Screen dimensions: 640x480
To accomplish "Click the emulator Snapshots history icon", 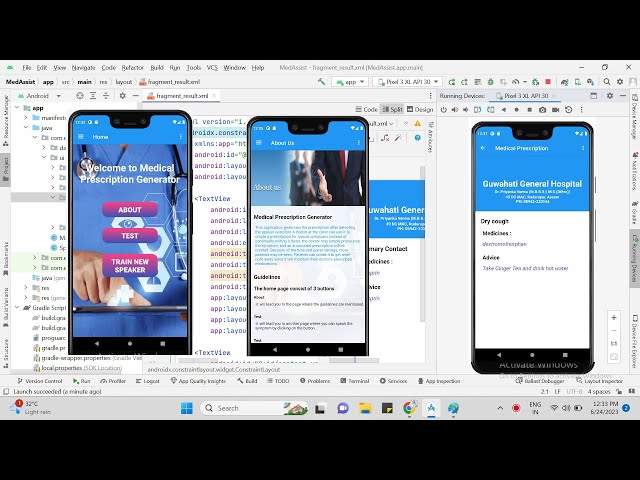I will 569,110.
